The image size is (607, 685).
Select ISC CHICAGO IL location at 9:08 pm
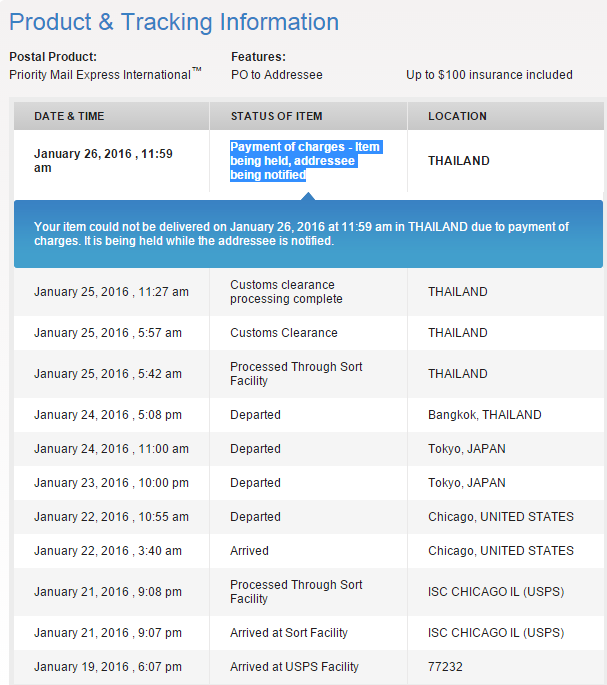pyautogui.click(x=496, y=592)
